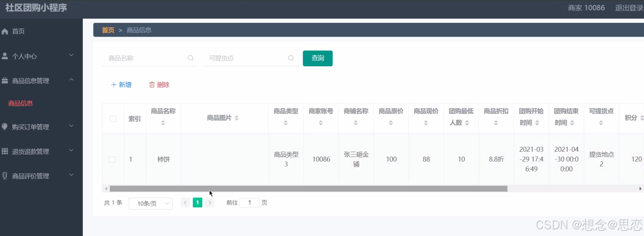Click 退出登录 to log out
The height and width of the screenshot is (236, 644).
pyautogui.click(x=629, y=8)
